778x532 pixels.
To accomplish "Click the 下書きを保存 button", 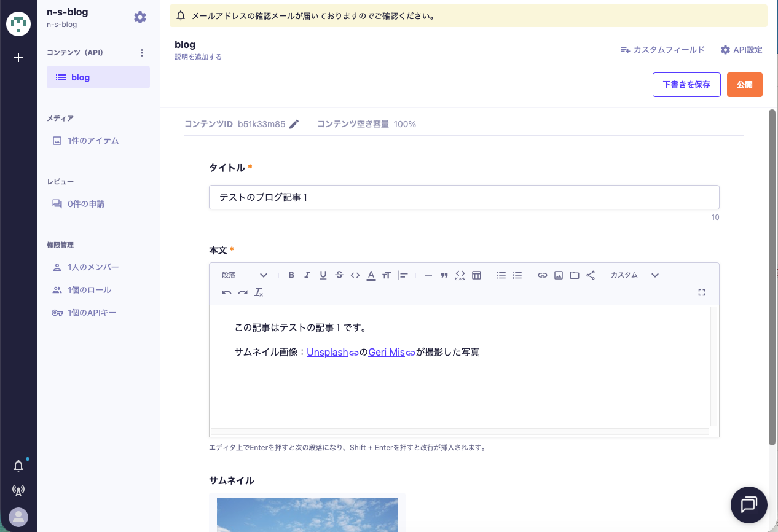I will click(686, 85).
